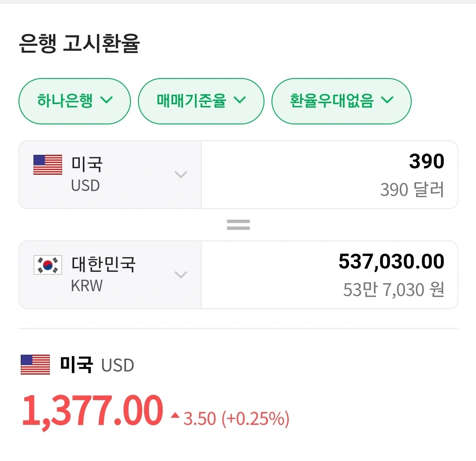Click the swap currencies icon between fields
The image size is (476, 461).
pos(238,225)
